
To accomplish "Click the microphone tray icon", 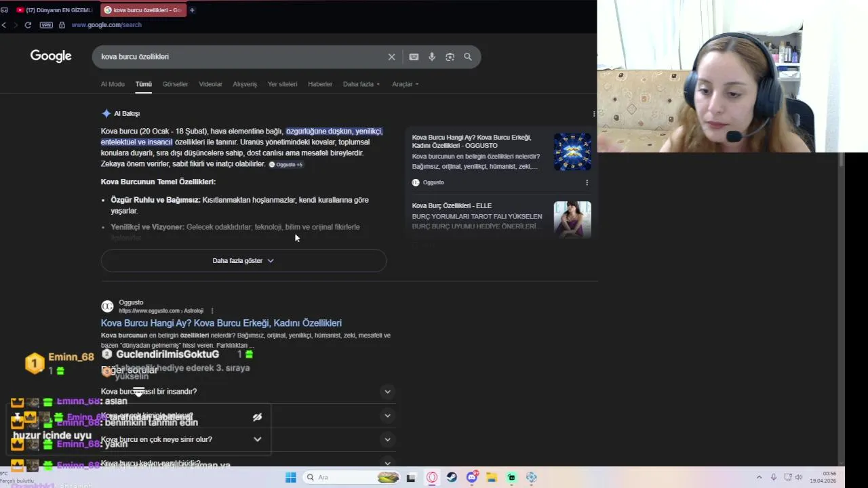I will tap(774, 477).
